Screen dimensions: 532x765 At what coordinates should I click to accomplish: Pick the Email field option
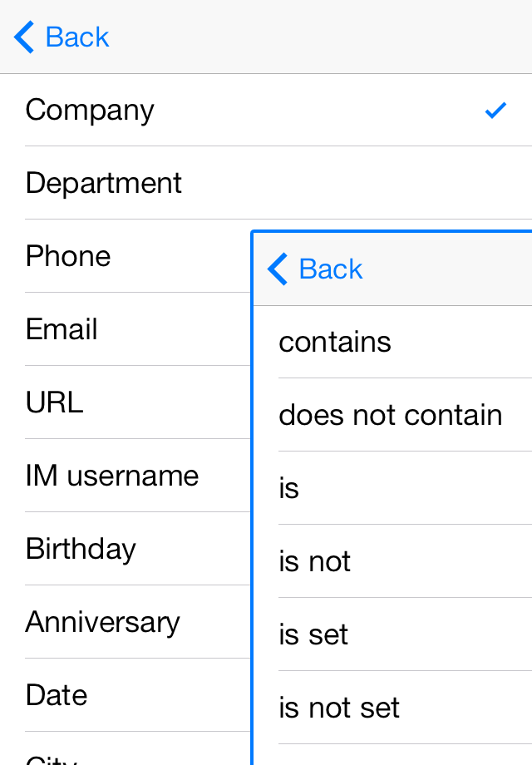click(62, 329)
